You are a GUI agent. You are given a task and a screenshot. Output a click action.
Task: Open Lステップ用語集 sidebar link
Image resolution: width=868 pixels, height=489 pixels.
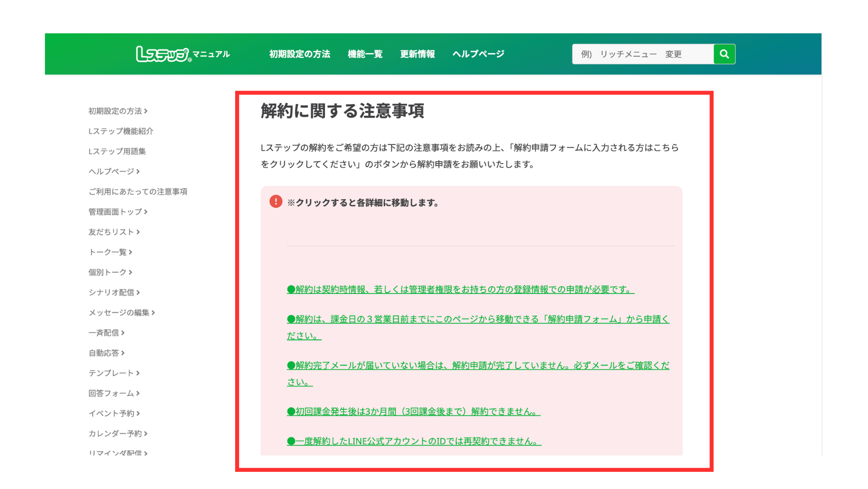[117, 152]
